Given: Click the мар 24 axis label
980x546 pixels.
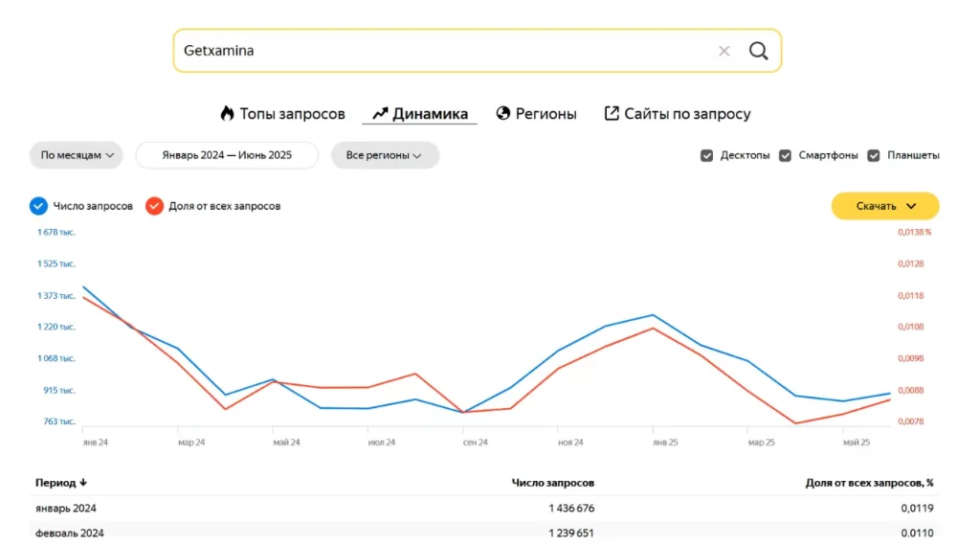Looking at the screenshot, I should pyautogui.click(x=191, y=443).
